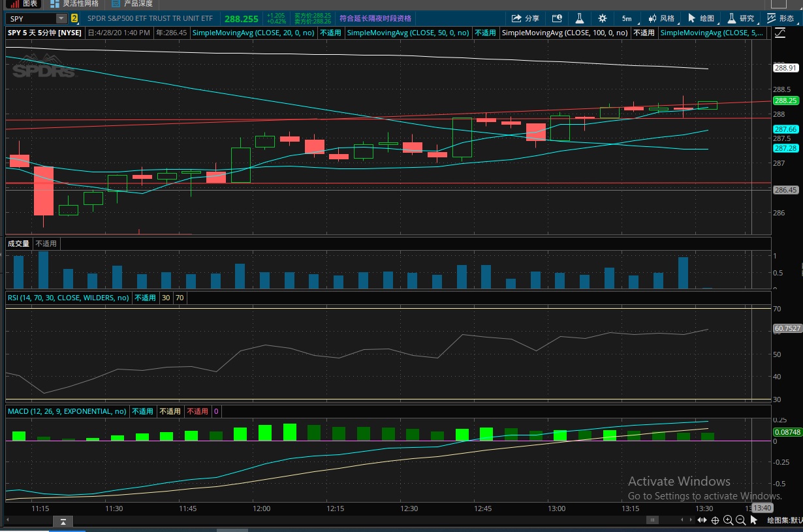Expand the SPY symbol dropdown arrow
This screenshot has height=532, width=803.
(x=61, y=18)
